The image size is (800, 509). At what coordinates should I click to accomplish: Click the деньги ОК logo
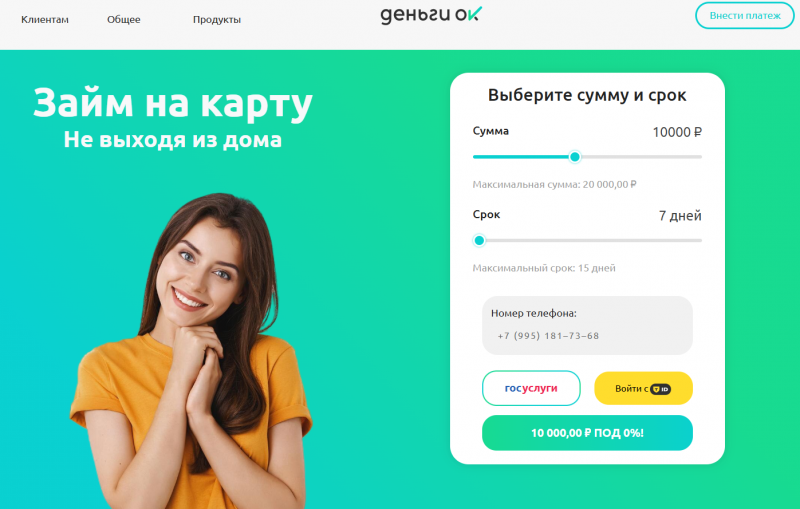(431, 15)
